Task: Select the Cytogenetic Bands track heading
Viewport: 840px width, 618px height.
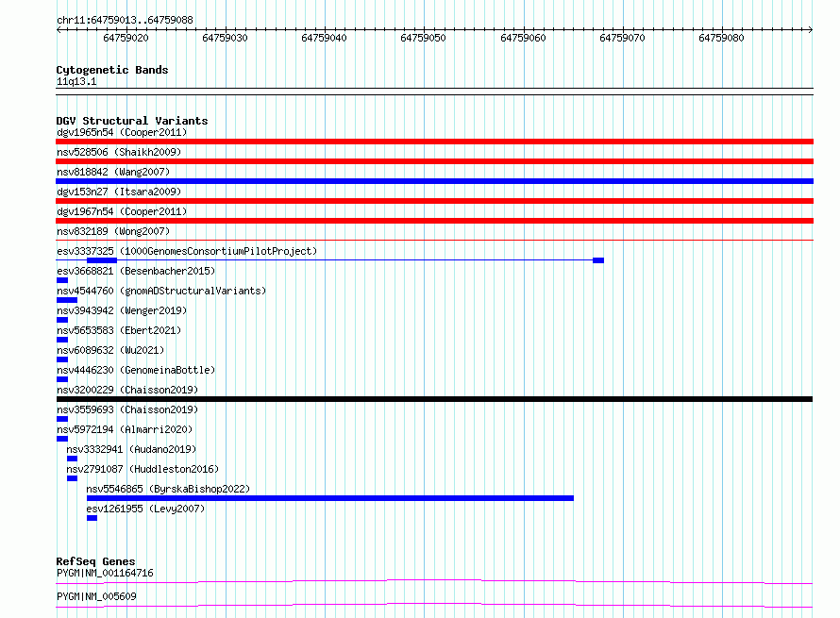Action: (x=112, y=70)
